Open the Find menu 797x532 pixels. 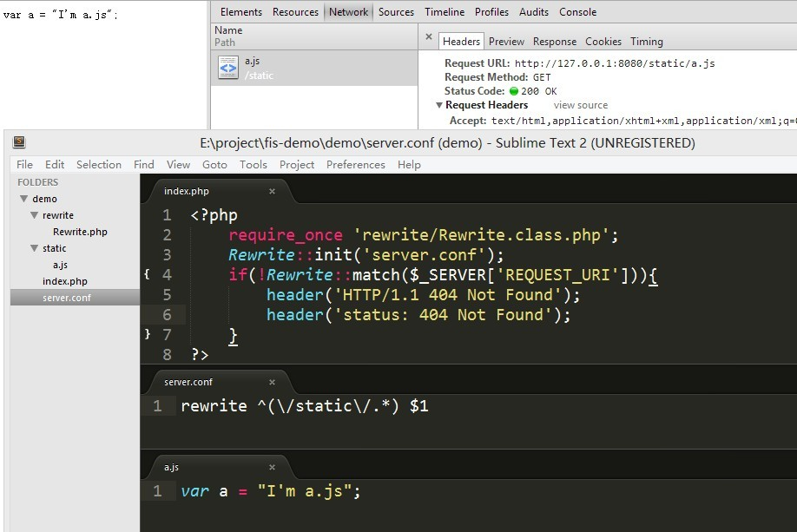(144, 165)
